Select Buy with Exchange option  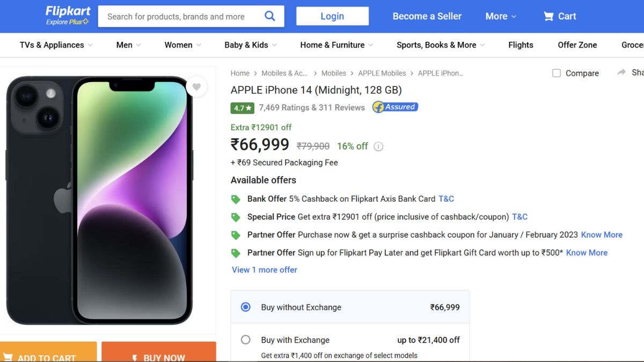[246, 339]
